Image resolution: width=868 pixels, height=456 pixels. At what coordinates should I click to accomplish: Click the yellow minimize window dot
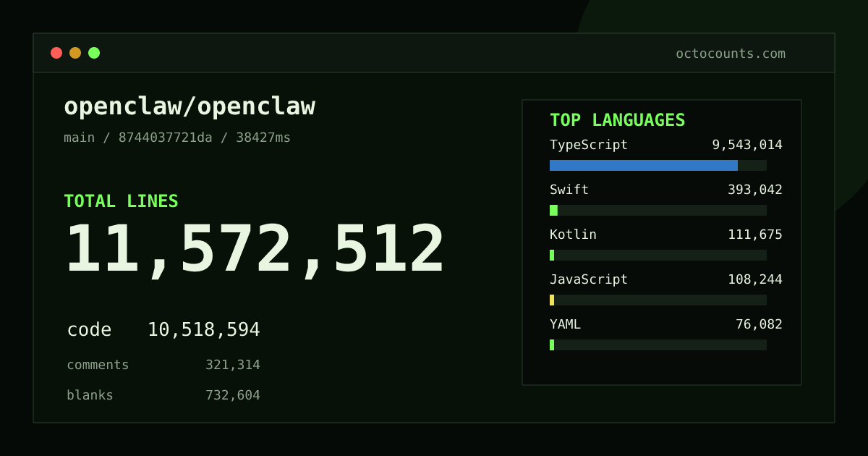[x=75, y=53]
